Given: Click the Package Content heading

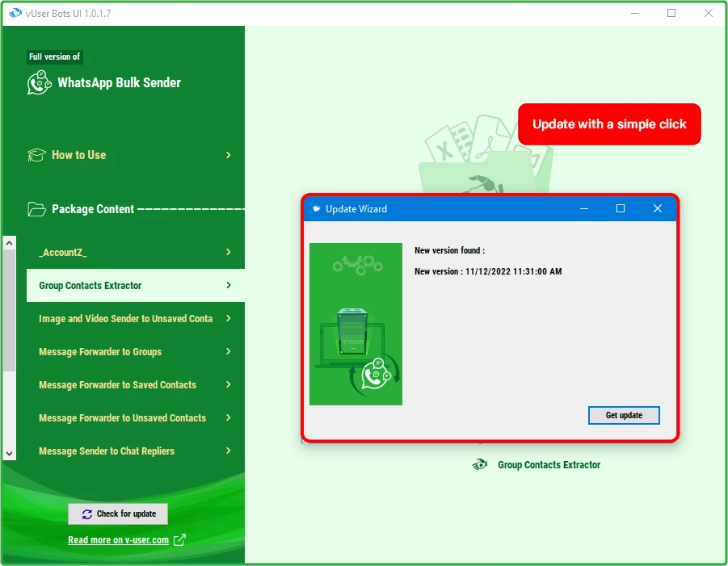Looking at the screenshot, I should pos(93,209).
